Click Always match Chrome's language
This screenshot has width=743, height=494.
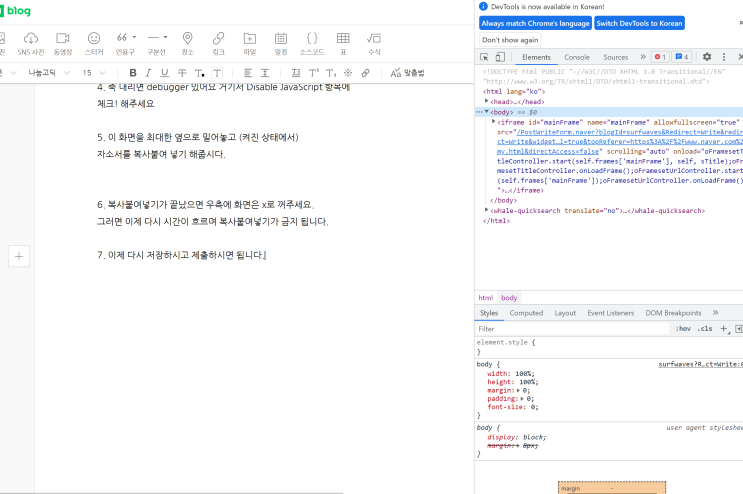(535, 23)
